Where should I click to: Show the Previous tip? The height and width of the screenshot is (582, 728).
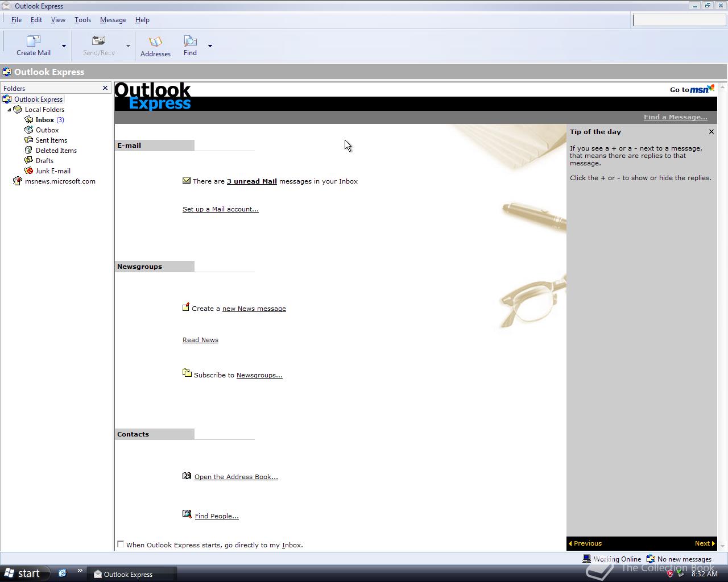(585, 543)
